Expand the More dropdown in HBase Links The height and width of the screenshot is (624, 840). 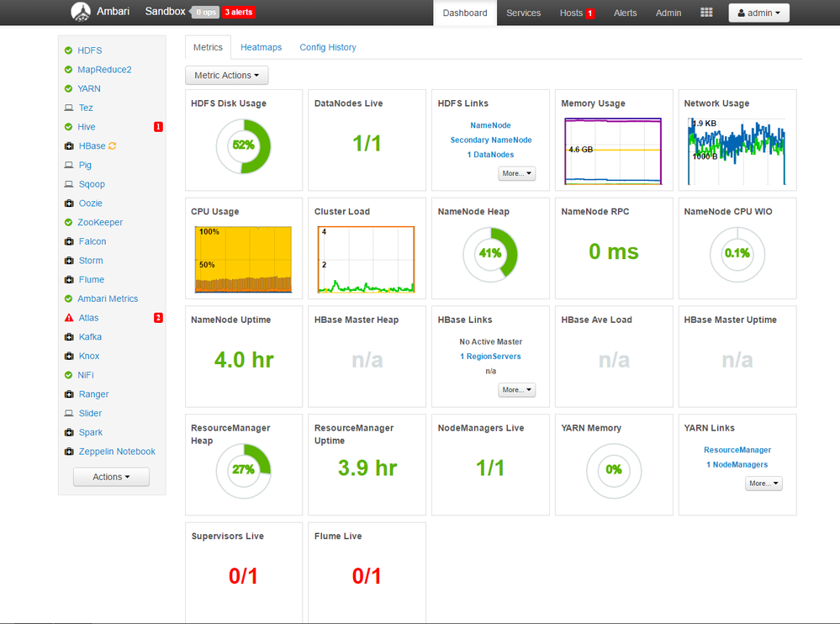click(516, 390)
